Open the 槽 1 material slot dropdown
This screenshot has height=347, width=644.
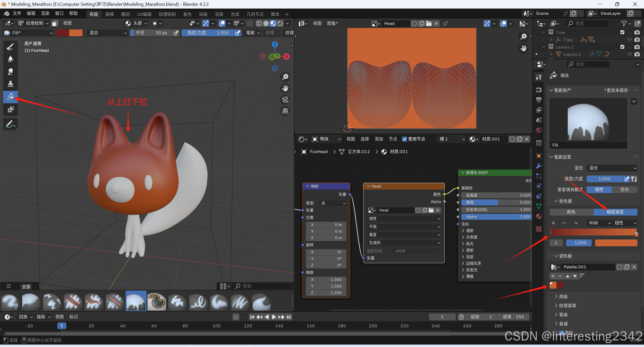(x=452, y=139)
